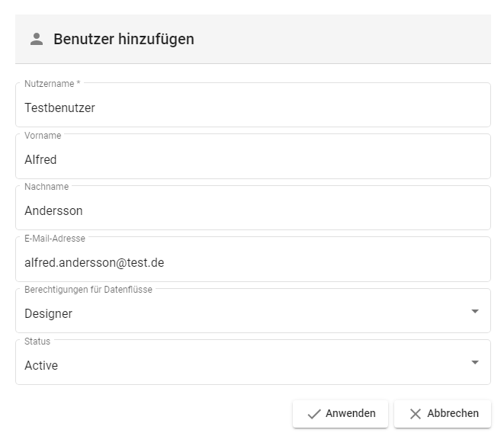
Task: Click the Status field label
Action: point(37,341)
